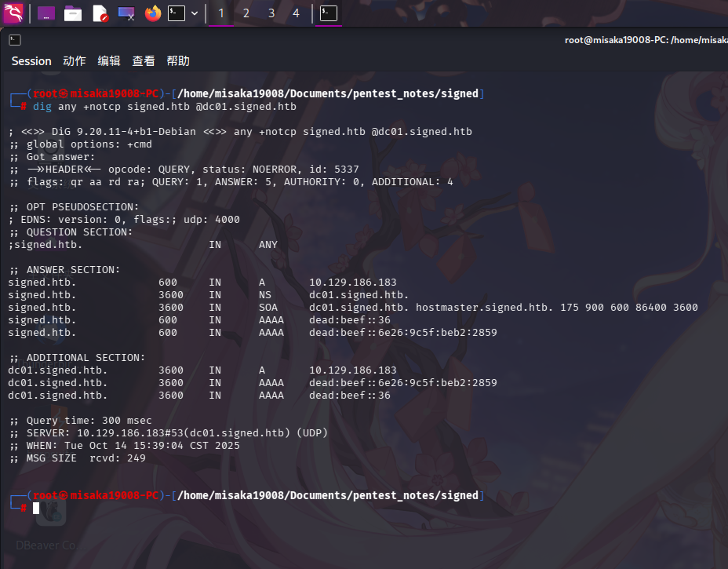Switch to workspace 2
Screen dimensions: 728x569
tap(246, 13)
